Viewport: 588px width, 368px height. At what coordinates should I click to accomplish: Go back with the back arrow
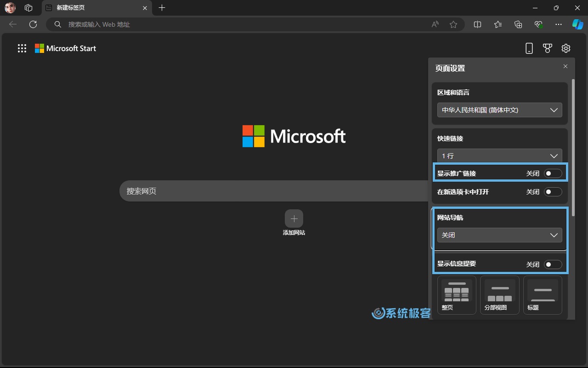pyautogui.click(x=13, y=24)
